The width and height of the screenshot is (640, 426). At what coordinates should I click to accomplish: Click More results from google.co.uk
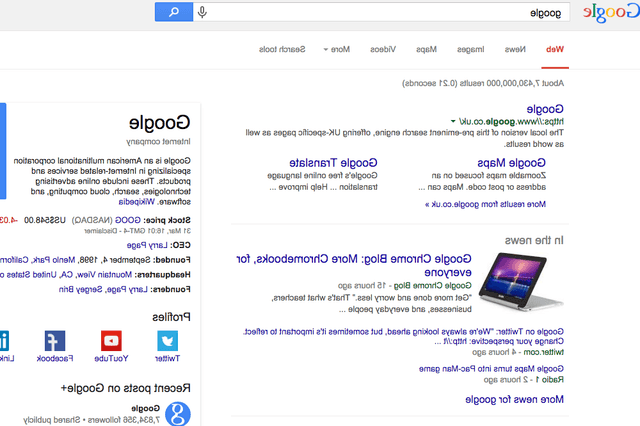coord(485,204)
